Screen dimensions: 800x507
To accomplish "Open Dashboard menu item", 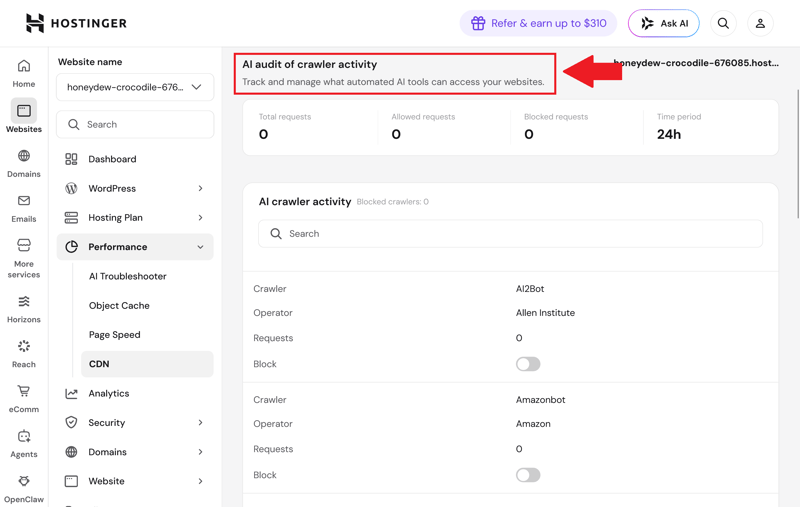I will (x=135, y=159).
